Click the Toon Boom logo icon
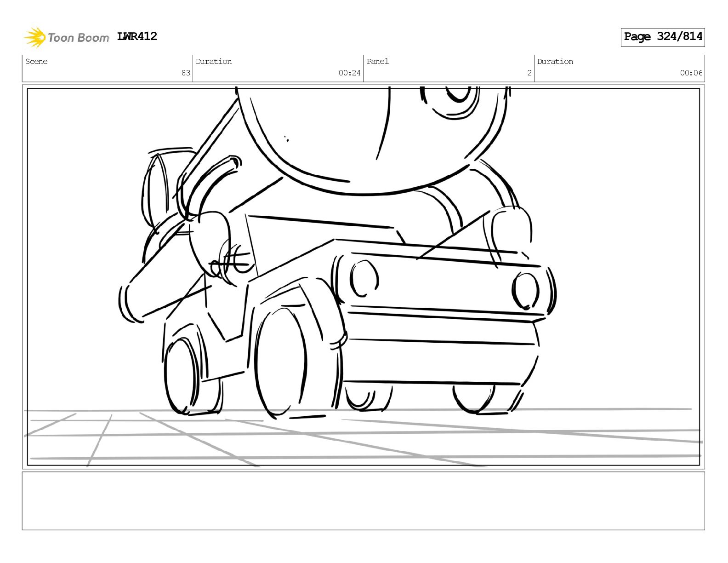The height and width of the screenshot is (563, 728). click(35, 37)
